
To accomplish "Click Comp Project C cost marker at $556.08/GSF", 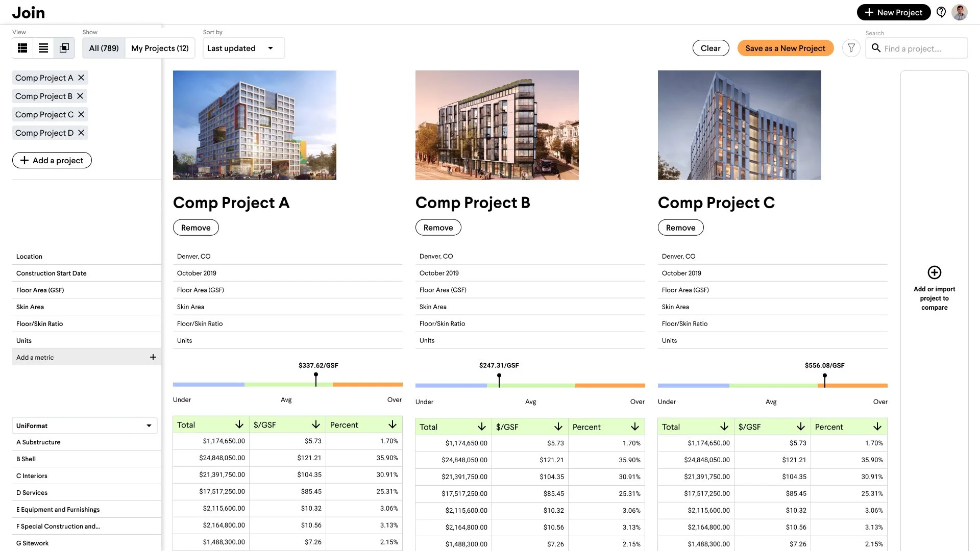I will tap(825, 380).
